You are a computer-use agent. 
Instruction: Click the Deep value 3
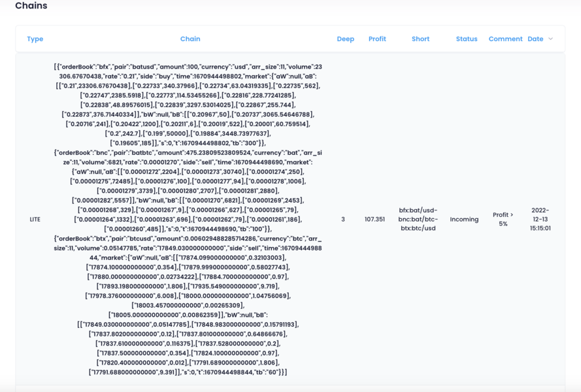343,220
